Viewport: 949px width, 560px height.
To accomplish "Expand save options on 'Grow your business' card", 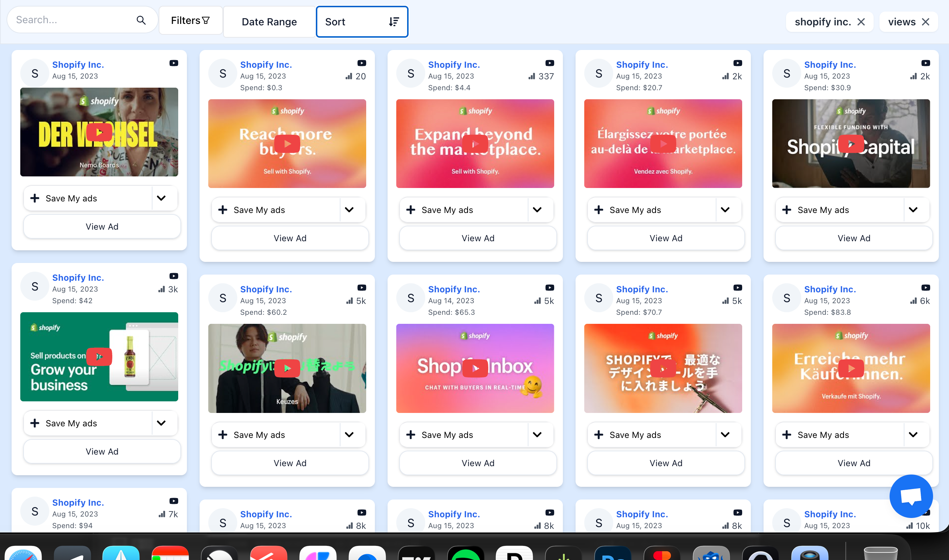I will [x=161, y=423].
